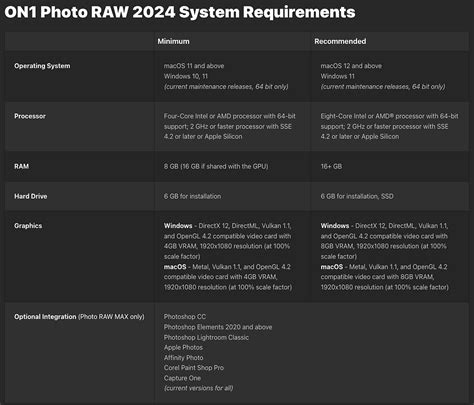Select the 'Minimum' column header
Image resolution: width=474 pixels, height=405 pixels.
tap(173, 41)
